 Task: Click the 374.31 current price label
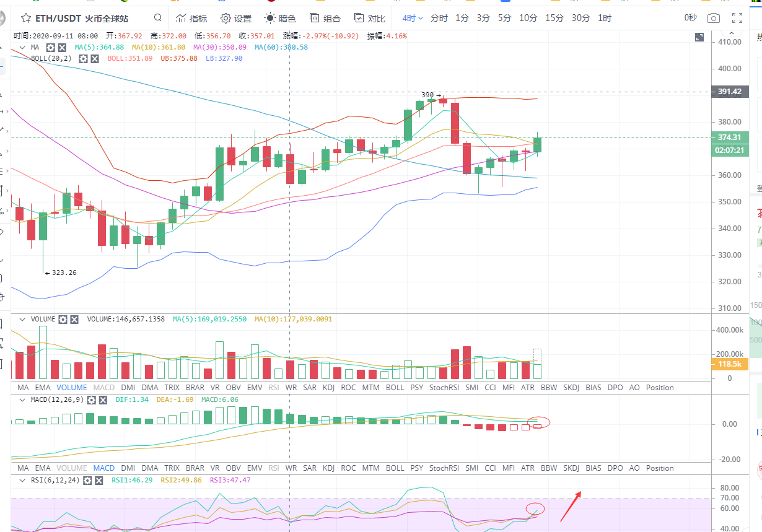coord(730,137)
